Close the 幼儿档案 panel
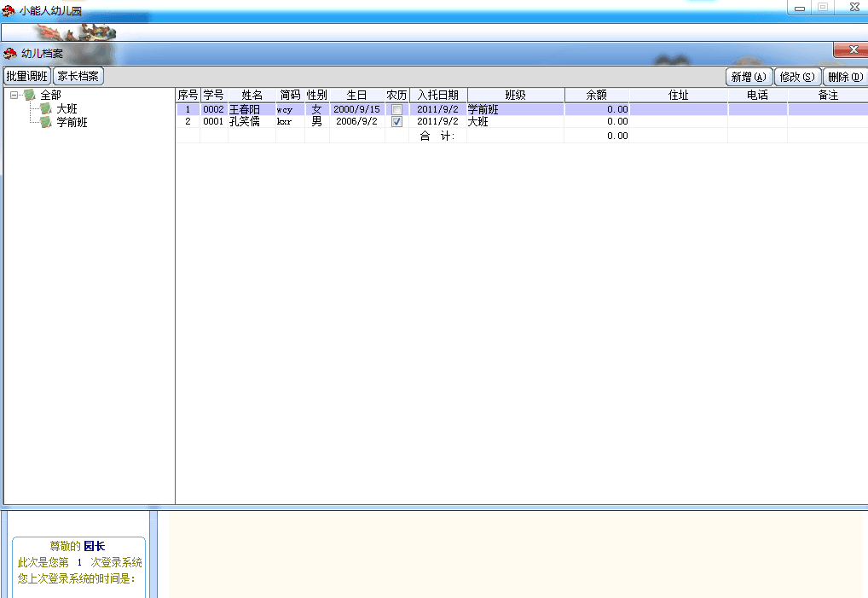 coord(853,49)
